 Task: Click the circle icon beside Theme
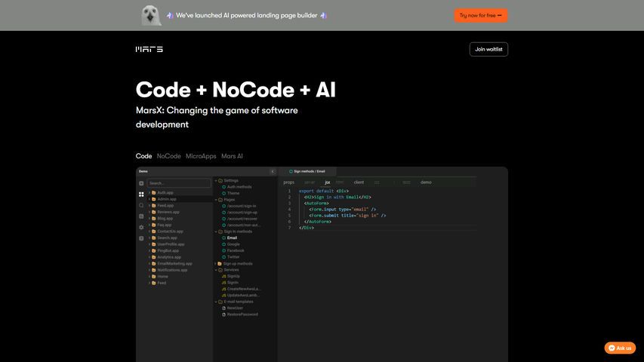click(x=223, y=193)
